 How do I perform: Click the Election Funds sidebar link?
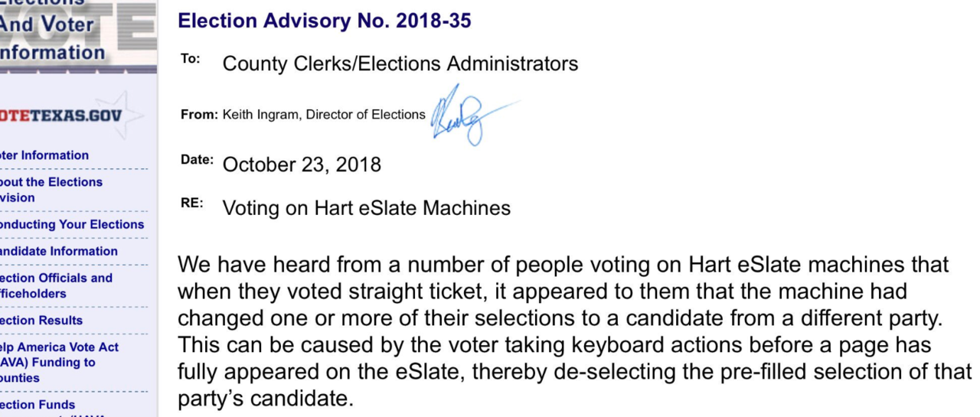pyautogui.click(x=38, y=404)
